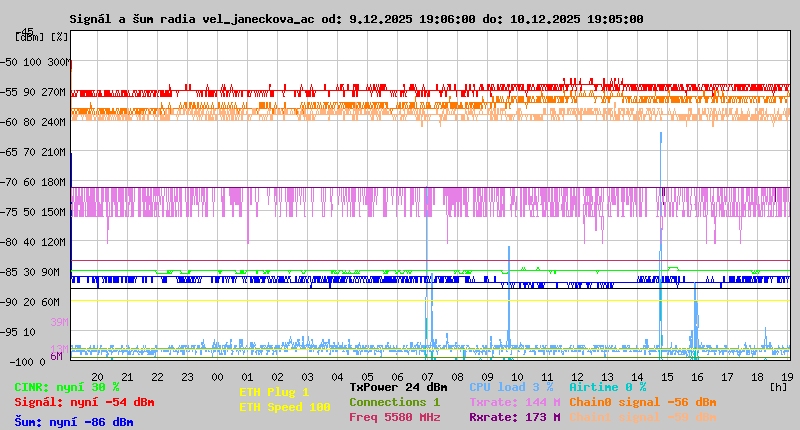800x430 pixels.
Task: Click the 'CPU load 3 %' legend label
Action: [x=511, y=387]
